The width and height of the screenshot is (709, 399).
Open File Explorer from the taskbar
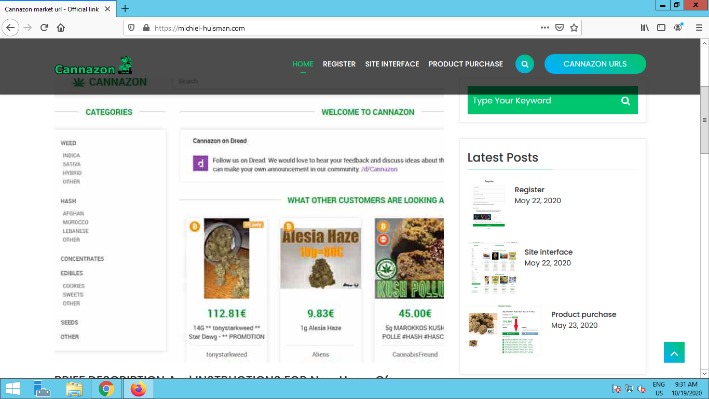pyautogui.click(x=74, y=389)
